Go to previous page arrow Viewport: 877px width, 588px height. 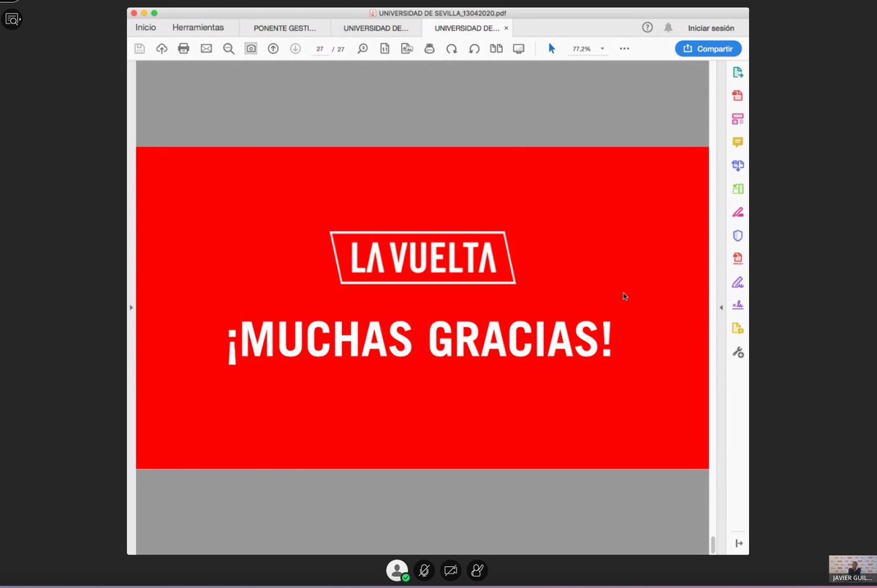pyautogui.click(x=273, y=49)
